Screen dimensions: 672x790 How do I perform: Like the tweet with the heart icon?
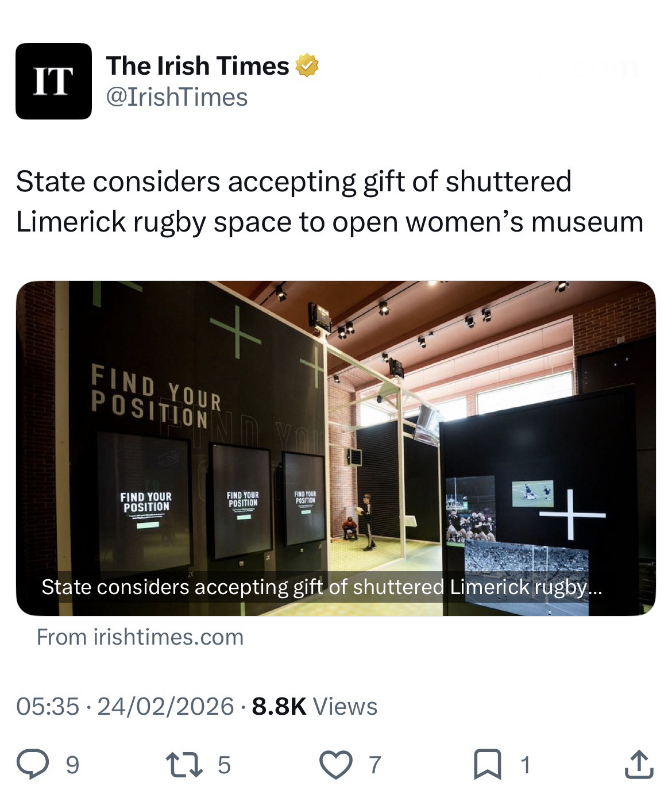[335, 765]
